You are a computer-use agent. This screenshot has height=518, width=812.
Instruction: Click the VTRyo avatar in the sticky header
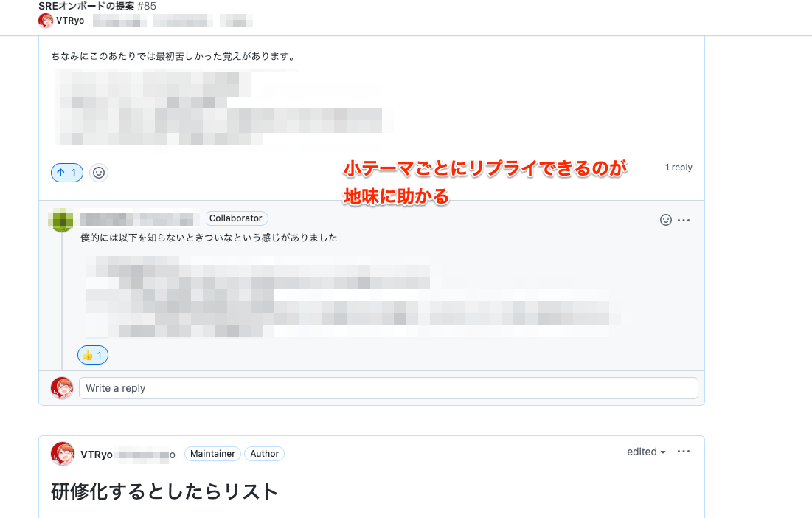[x=46, y=21]
